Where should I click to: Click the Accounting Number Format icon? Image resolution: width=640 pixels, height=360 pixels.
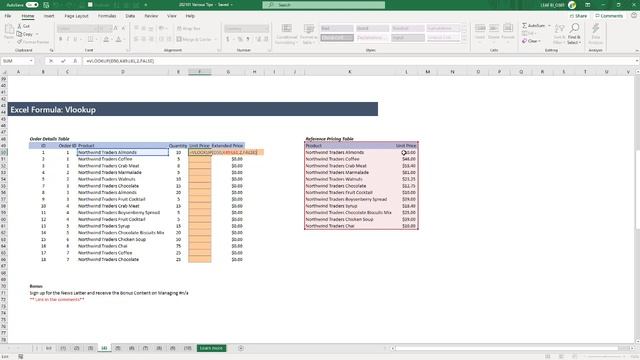[x=228, y=39]
